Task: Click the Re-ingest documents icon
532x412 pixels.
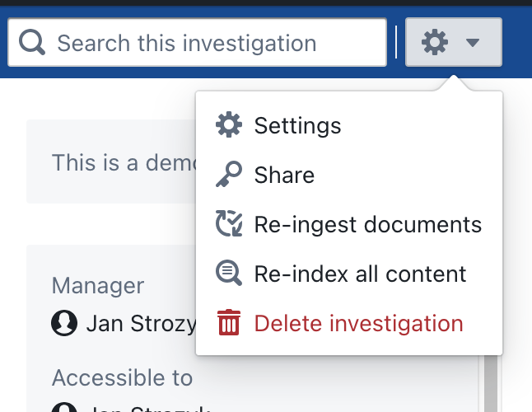Action: [x=229, y=223]
